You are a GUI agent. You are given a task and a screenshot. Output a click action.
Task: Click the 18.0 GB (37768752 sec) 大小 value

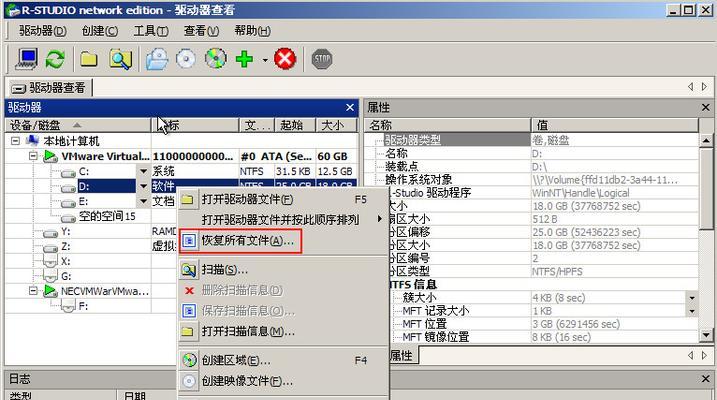[x=586, y=206]
